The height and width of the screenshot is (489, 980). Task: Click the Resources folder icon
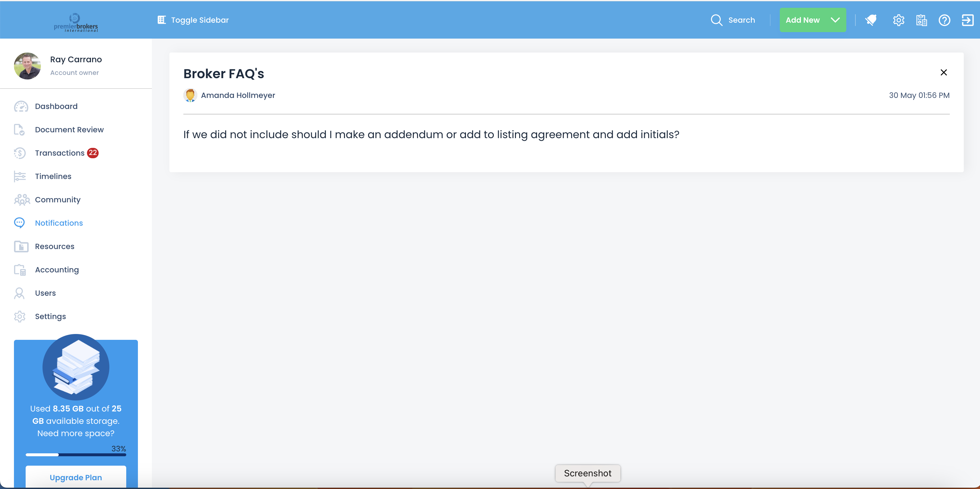(21, 246)
